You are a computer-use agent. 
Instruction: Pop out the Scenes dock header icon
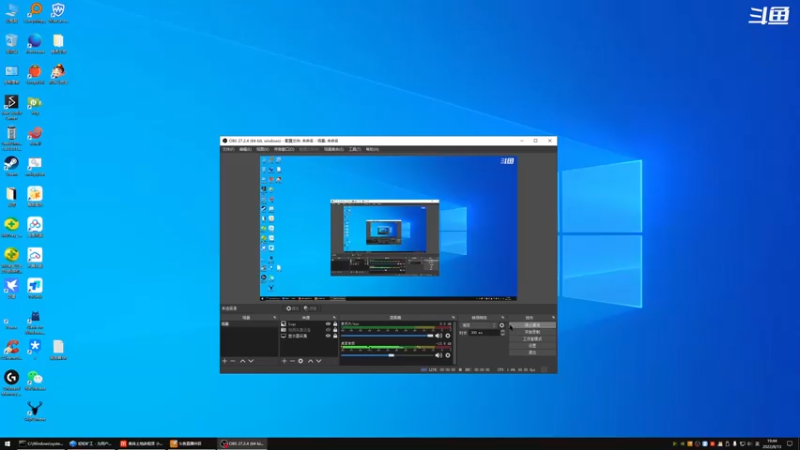[274, 317]
